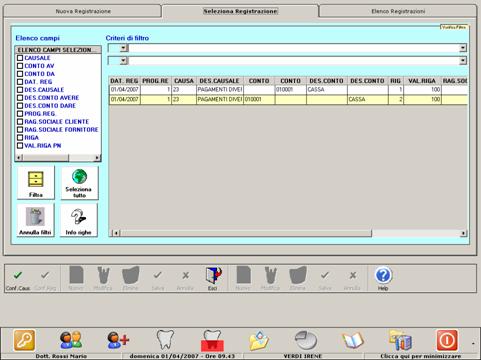Click the VAL.RIGA column header
481x360 pixels.
click(422, 81)
